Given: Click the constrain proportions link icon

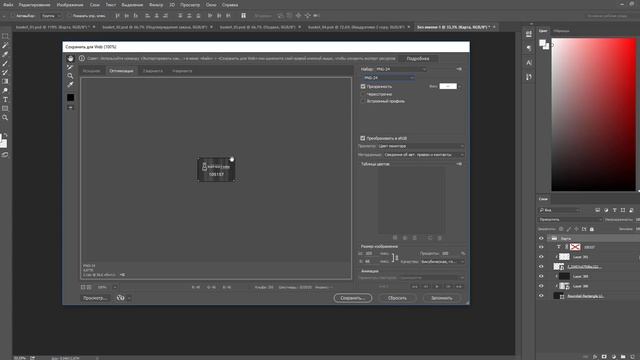Looking at the screenshot, I should (x=395, y=258).
